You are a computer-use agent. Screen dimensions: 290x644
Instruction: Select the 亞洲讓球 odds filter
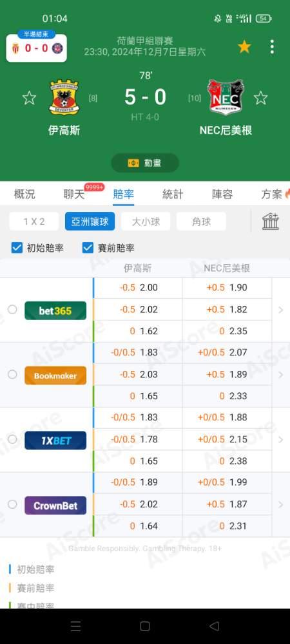[x=90, y=222]
